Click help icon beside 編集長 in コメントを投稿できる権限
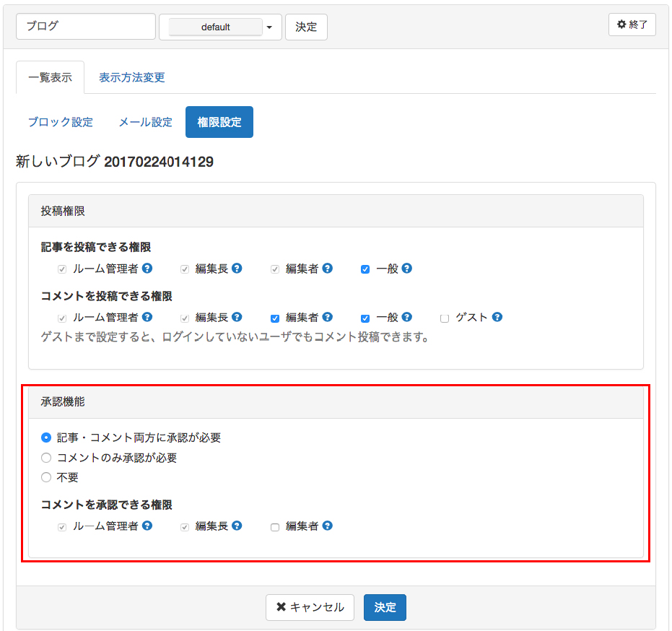Image resolution: width=672 pixels, height=631 pixels. coord(237,317)
